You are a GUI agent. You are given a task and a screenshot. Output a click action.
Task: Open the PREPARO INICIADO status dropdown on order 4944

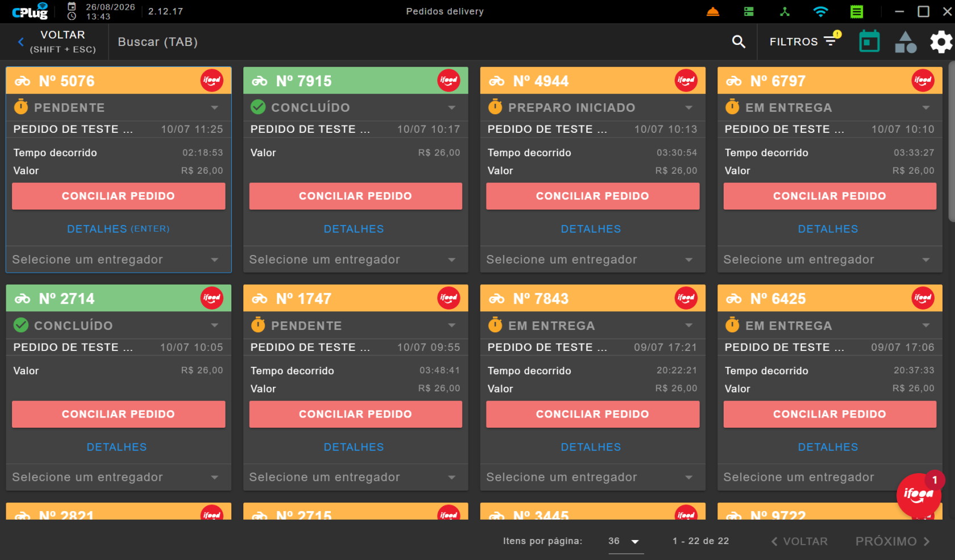tap(592, 107)
